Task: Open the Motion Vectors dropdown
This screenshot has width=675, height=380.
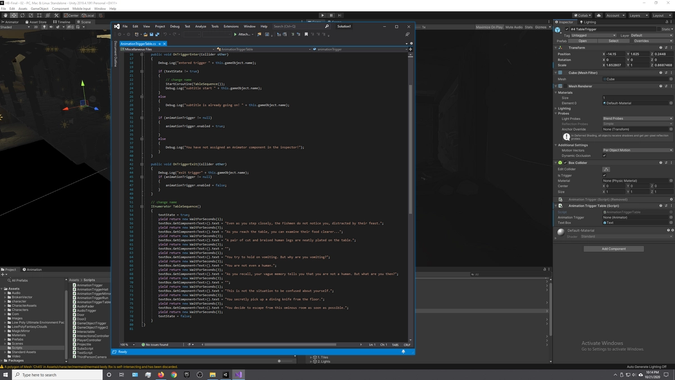Action: coord(637,150)
